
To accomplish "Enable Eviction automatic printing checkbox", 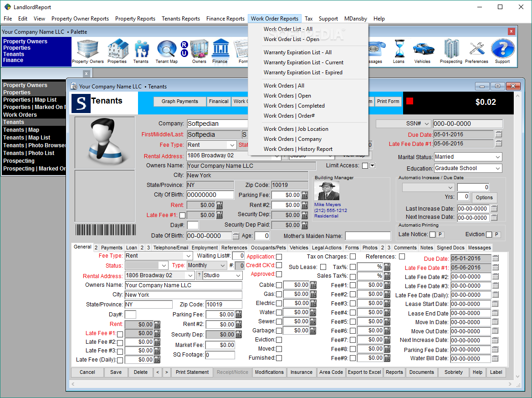I will click(x=489, y=235).
